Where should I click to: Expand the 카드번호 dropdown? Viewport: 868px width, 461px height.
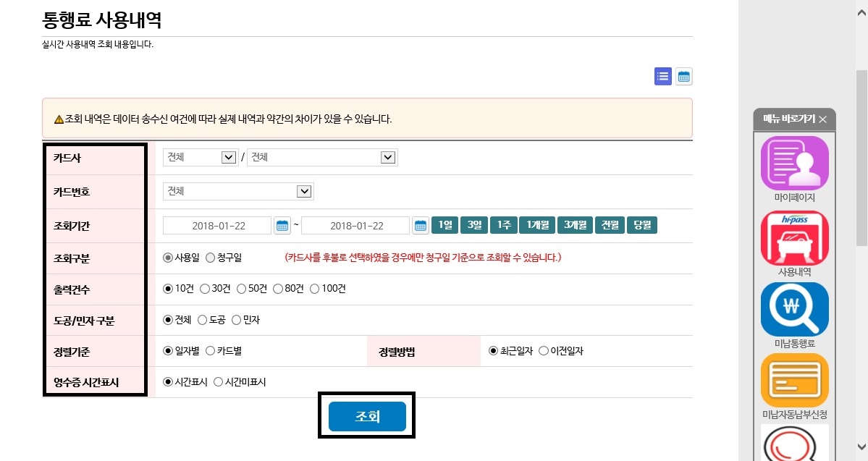point(237,191)
